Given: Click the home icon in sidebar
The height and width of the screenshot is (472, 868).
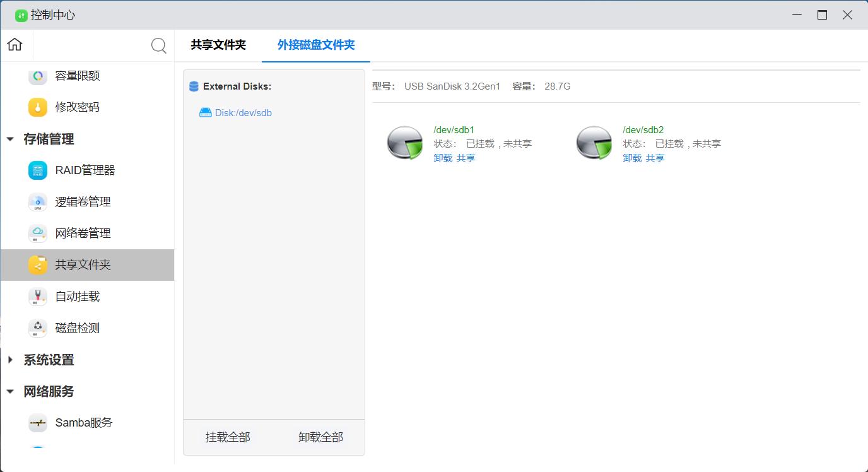Looking at the screenshot, I should tap(15, 45).
